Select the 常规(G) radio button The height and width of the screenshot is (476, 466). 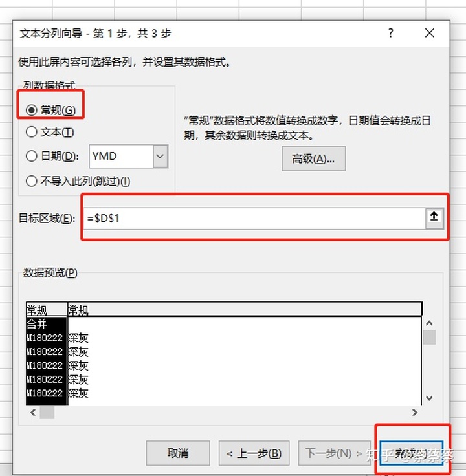32,110
